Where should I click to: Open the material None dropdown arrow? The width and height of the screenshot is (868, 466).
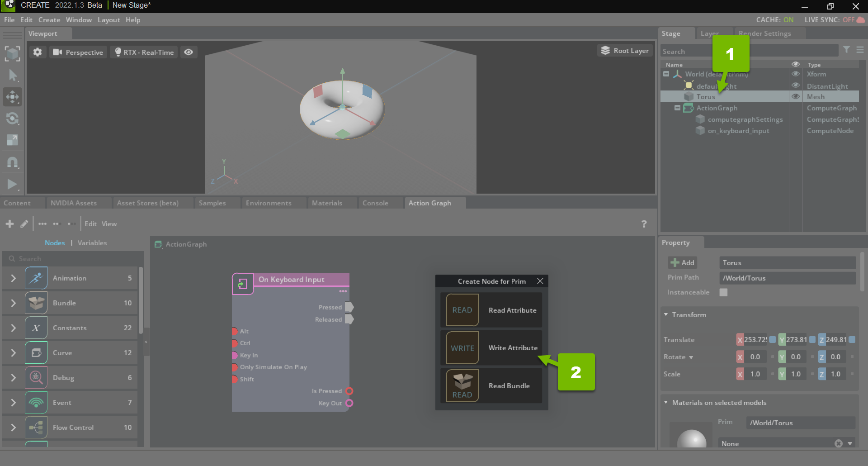(x=850, y=443)
